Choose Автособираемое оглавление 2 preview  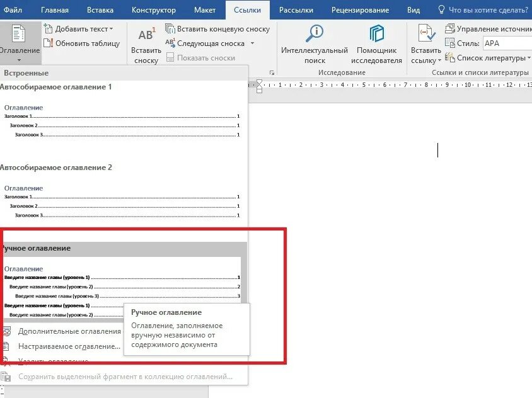(122, 202)
